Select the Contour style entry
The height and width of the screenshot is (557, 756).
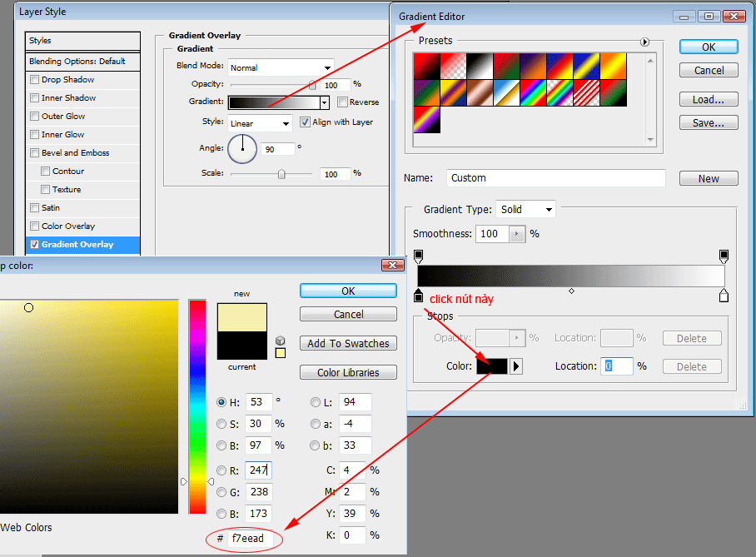click(82, 172)
